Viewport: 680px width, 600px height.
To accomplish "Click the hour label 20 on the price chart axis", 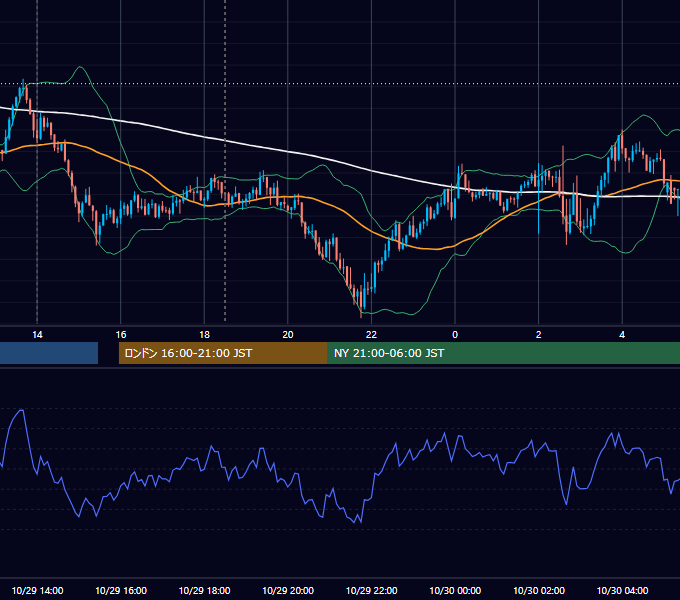I will [x=288, y=335].
